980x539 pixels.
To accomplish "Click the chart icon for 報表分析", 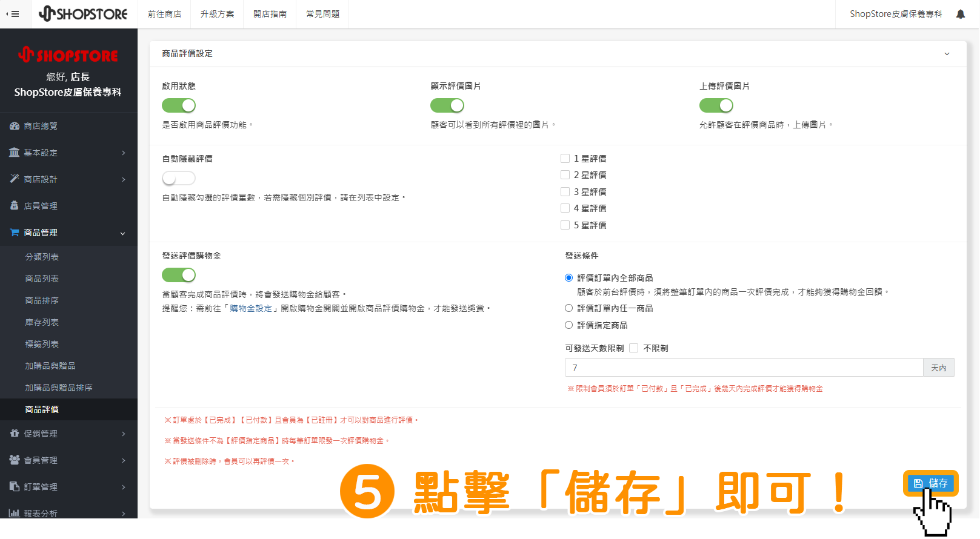I will (x=15, y=514).
